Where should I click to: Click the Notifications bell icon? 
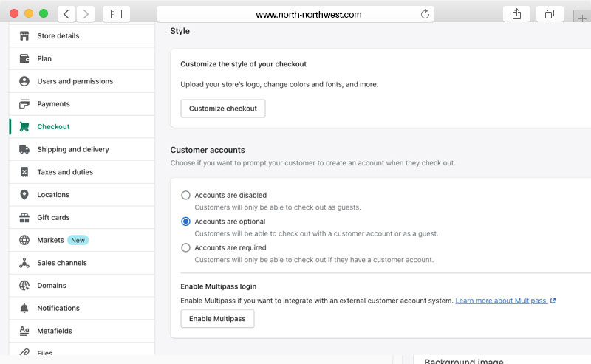click(24, 309)
